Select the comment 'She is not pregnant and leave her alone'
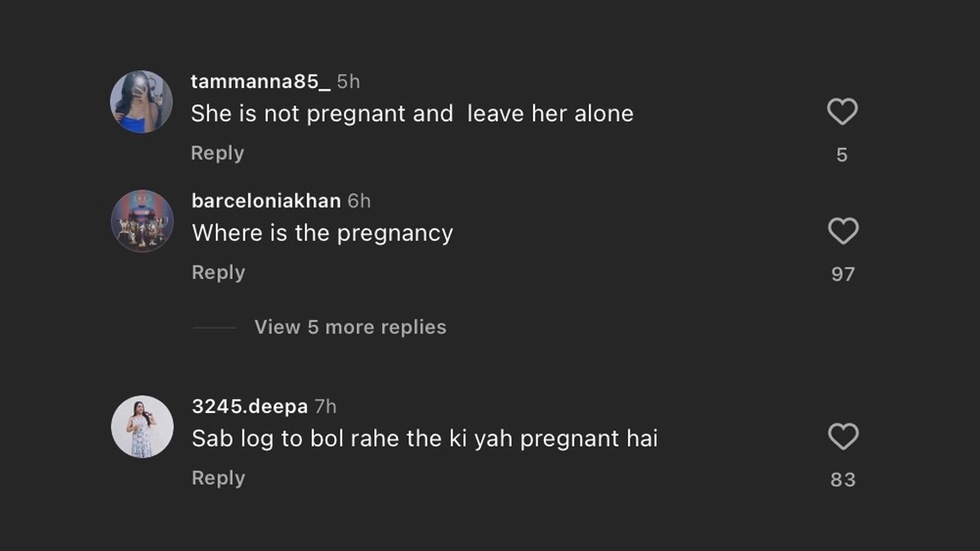 [x=412, y=113]
